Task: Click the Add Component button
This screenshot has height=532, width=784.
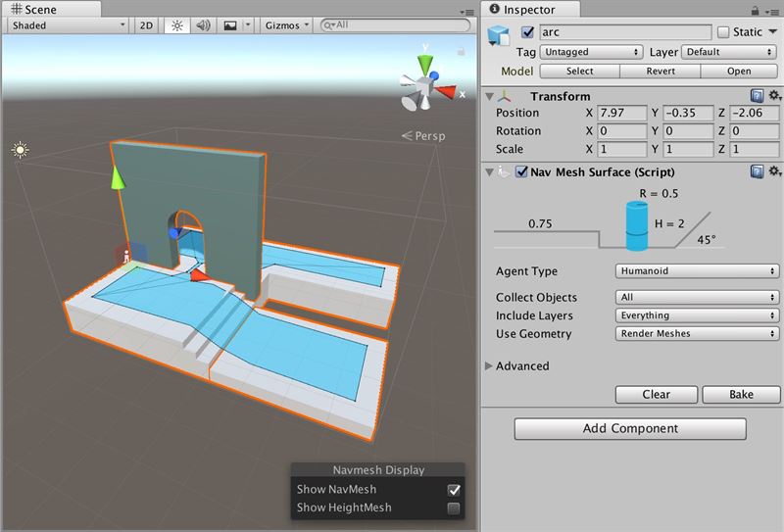Action: [630, 428]
